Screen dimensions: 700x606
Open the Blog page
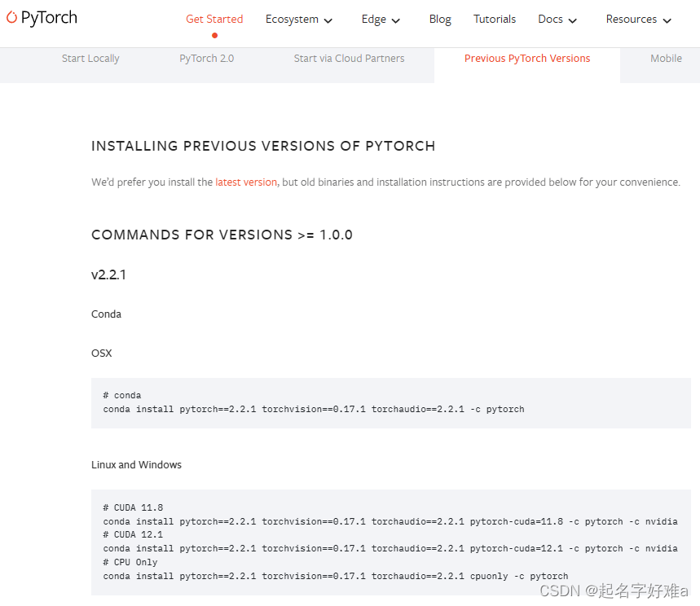(440, 20)
